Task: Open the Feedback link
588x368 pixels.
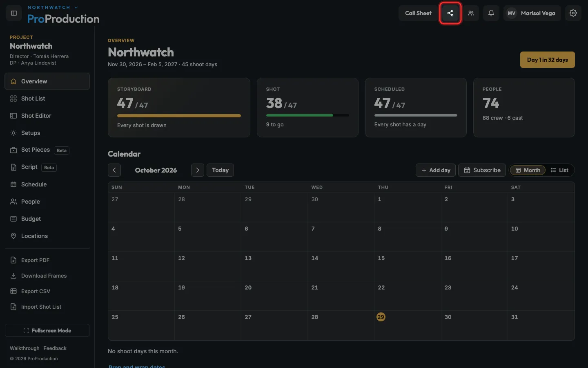Action: (x=55, y=348)
